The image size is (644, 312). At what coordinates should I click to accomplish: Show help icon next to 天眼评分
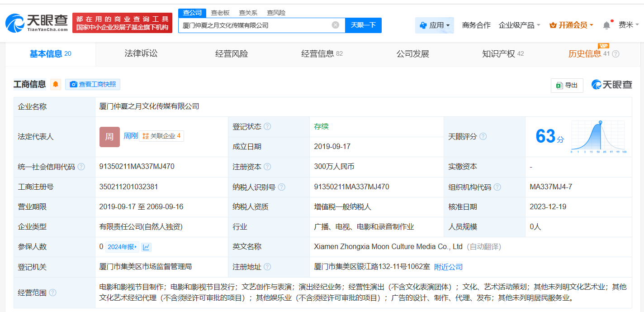tap(483, 136)
